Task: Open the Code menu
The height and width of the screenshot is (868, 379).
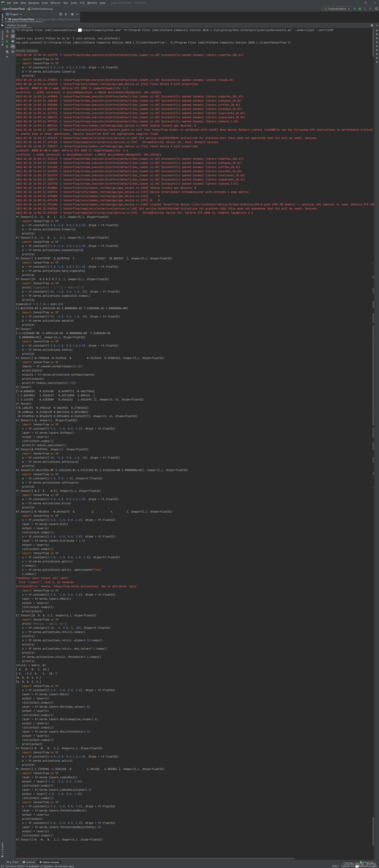Action: pyautogui.click(x=45, y=3)
